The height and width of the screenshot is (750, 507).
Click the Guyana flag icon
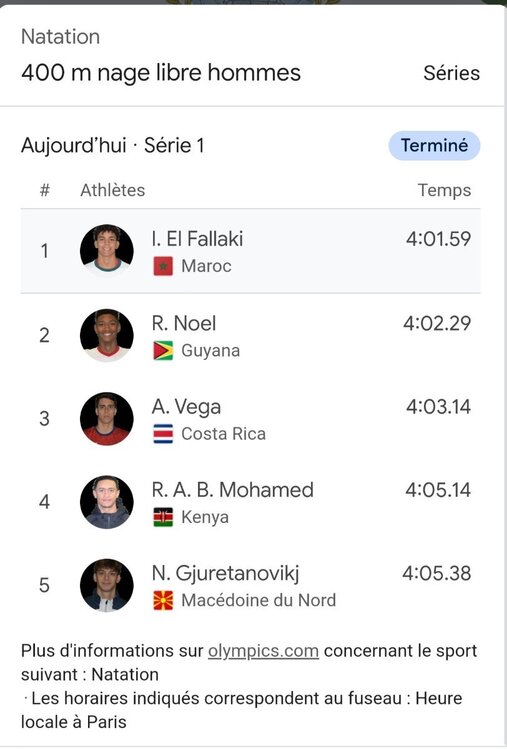[x=163, y=351]
